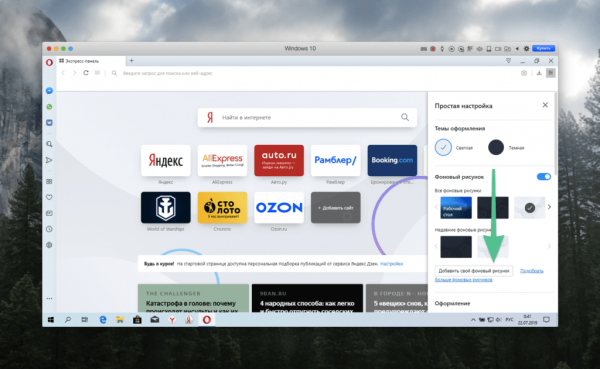This screenshot has height=369, width=600.
Task: Open sidebar setup three-dots menu
Action: tap(49, 299)
